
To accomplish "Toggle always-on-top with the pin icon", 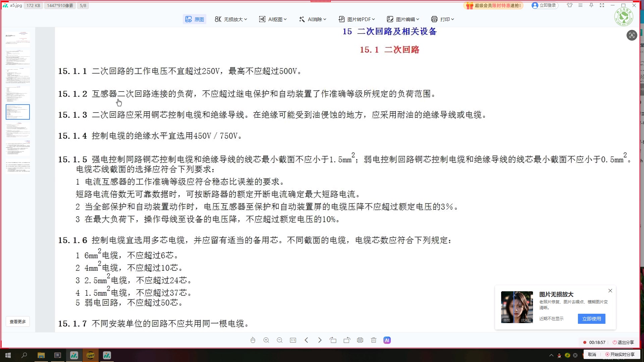I will pos(591,5).
